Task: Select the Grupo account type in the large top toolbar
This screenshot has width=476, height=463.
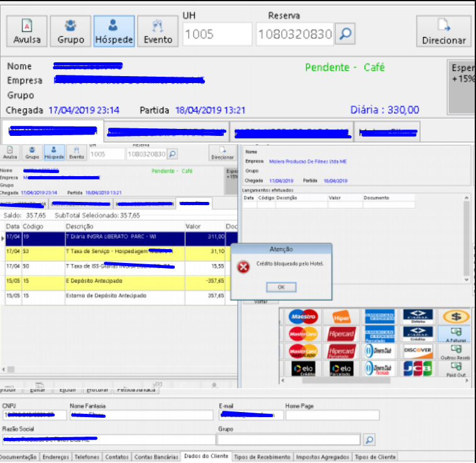Action: coord(70,31)
